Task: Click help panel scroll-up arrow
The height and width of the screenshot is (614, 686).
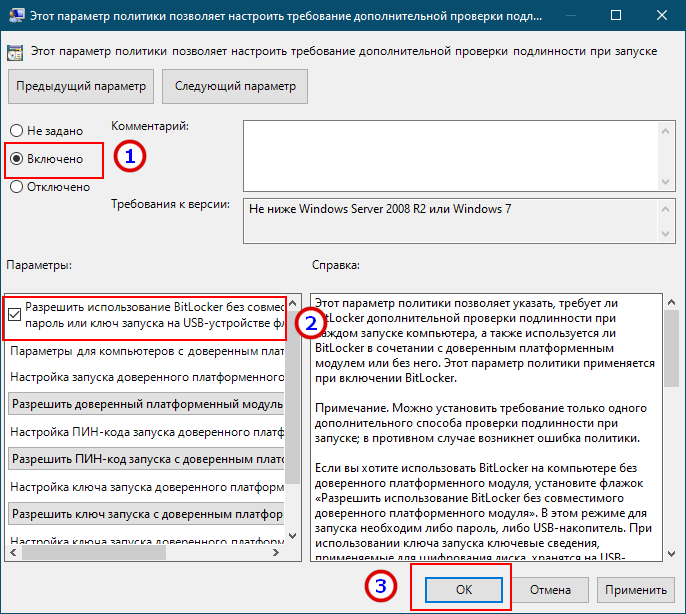Action: [671, 302]
